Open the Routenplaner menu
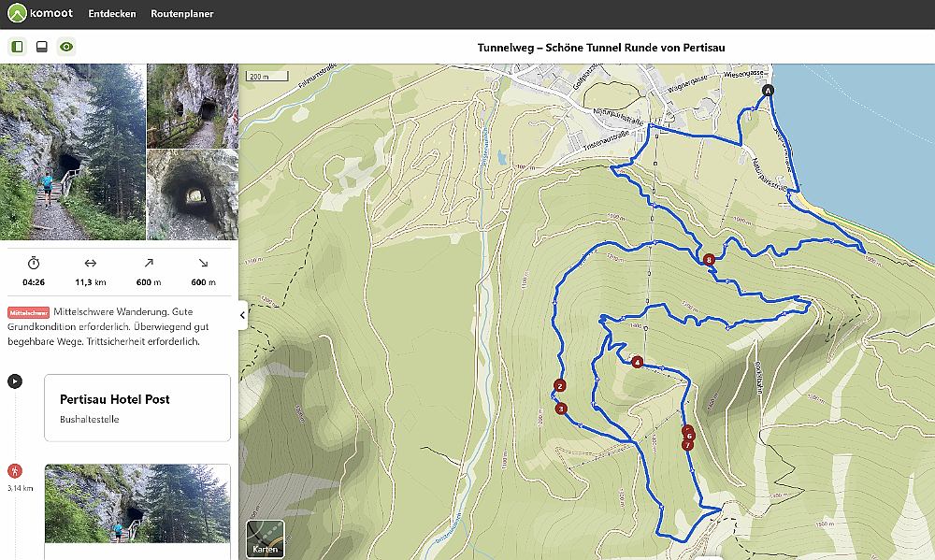This screenshot has width=935, height=560. [181, 14]
